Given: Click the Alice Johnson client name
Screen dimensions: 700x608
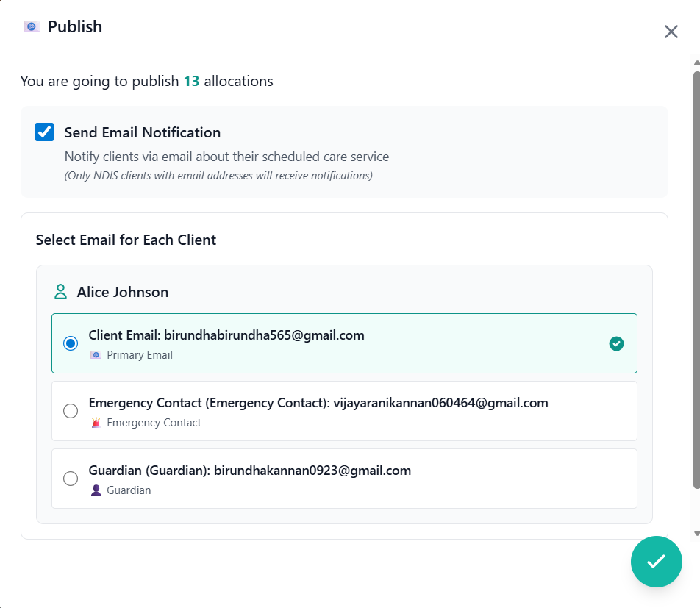Looking at the screenshot, I should [123, 292].
